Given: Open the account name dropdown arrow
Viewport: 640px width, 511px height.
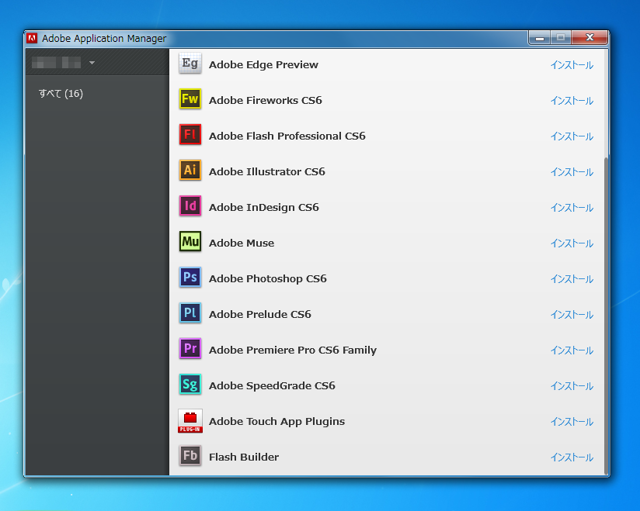Looking at the screenshot, I should pyautogui.click(x=92, y=62).
